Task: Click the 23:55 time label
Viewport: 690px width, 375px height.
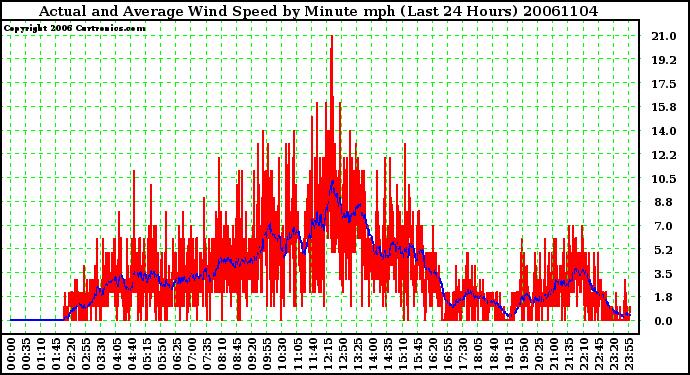Action: click(629, 354)
